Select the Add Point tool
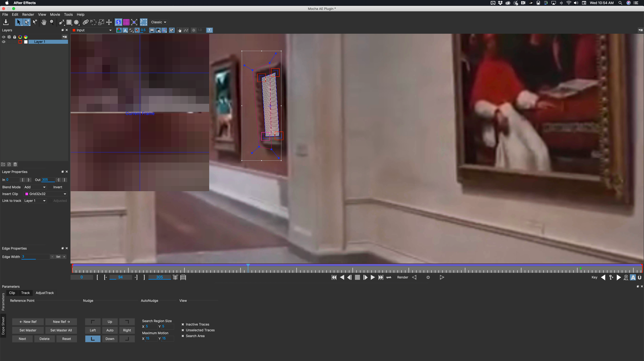The image size is (644, 361). 35,22
